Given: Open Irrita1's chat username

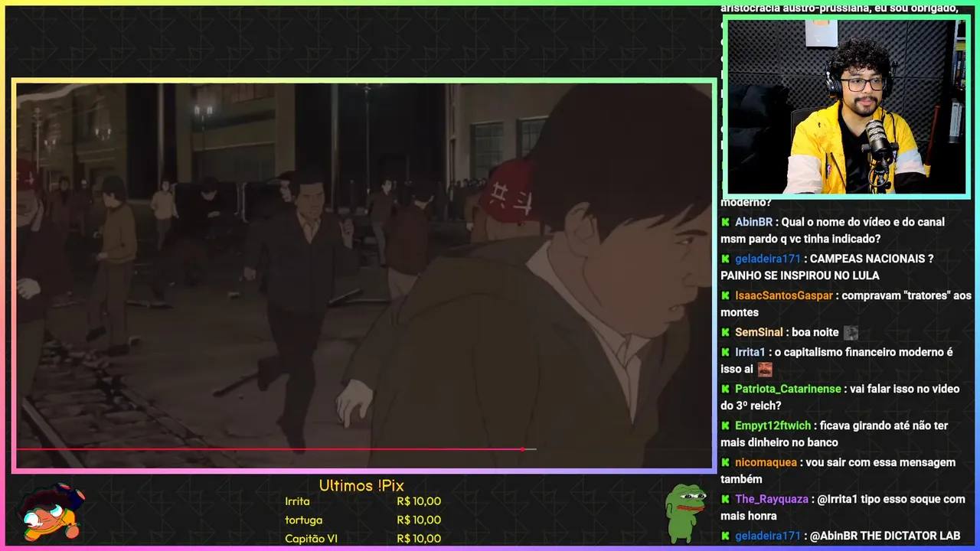Looking at the screenshot, I should [x=750, y=352].
